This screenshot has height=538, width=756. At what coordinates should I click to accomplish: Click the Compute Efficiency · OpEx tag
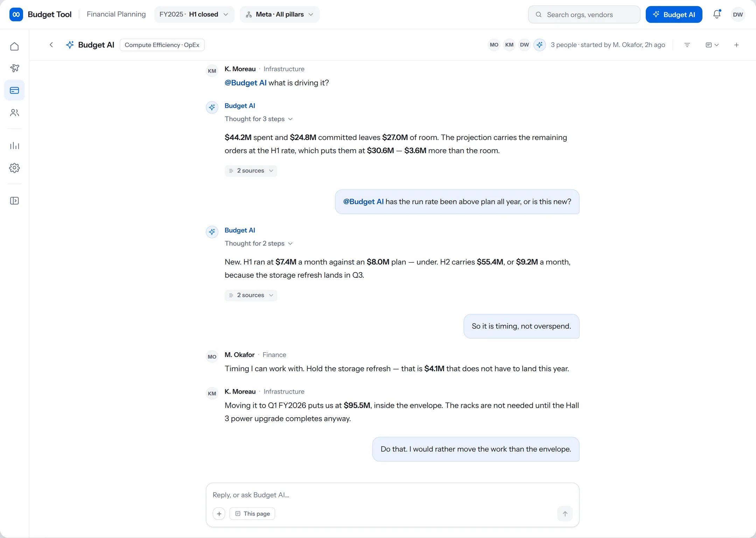click(x=162, y=45)
